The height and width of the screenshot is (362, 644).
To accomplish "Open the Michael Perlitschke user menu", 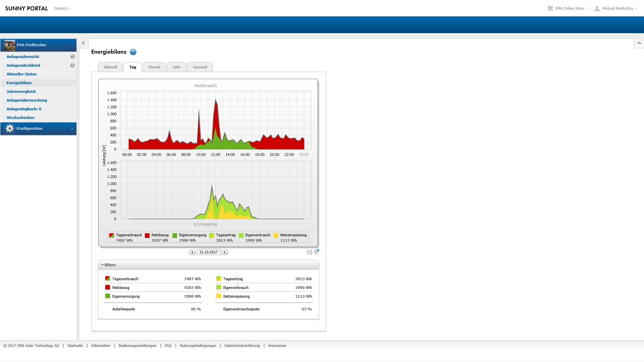I will point(617,8).
